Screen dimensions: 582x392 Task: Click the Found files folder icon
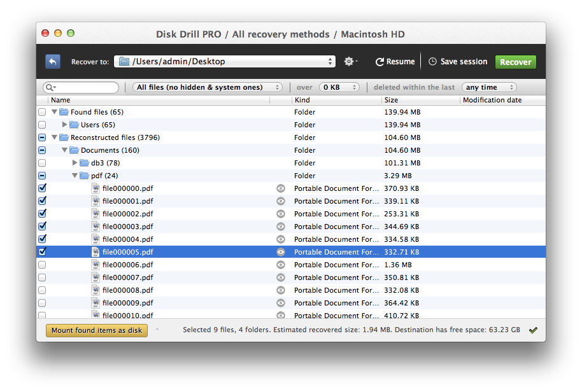point(64,111)
